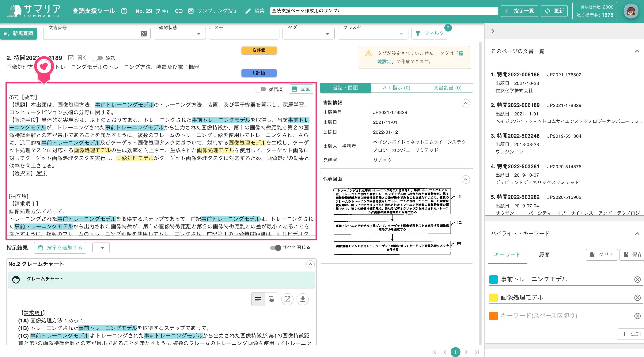This screenshot has width=644, height=357.
Task: Open claim chart in new window
Action: tap(287, 299)
